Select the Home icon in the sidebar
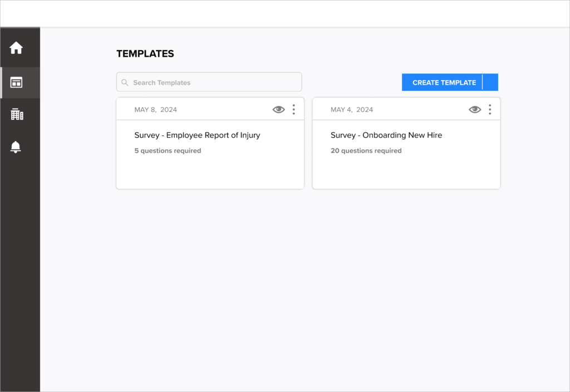This screenshot has height=392, width=570. [16, 48]
